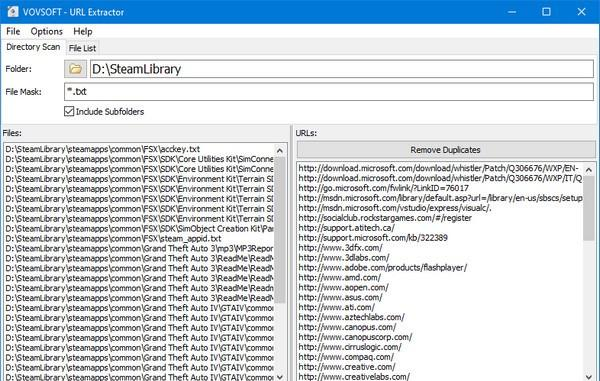Click the URLs list scroll up arrow
Viewport: 600px width, 381px height.
(x=589, y=169)
